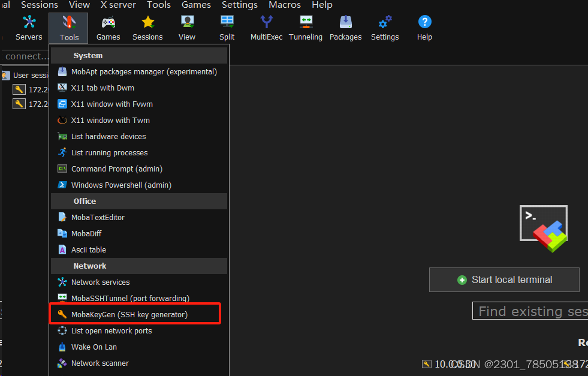Open the Sessions menu in the menu bar
The height and width of the screenshot is (376, 588).
[x=40, y=5]
